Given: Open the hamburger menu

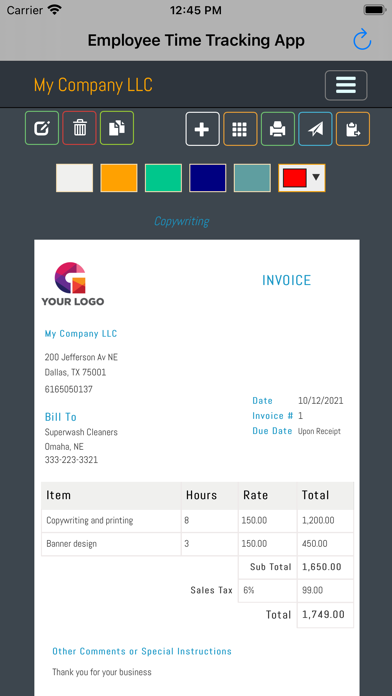Looking at the screenshot, I should tap(346, 85).
